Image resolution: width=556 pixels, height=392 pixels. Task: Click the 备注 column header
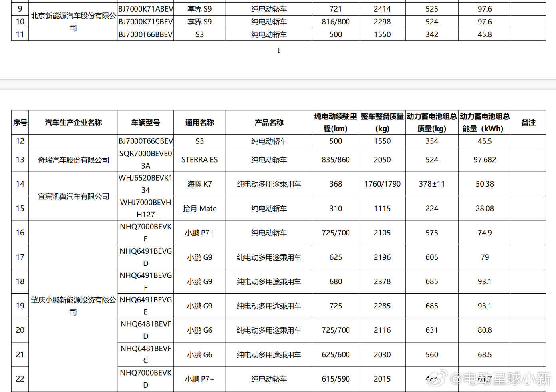click(528, 123)
